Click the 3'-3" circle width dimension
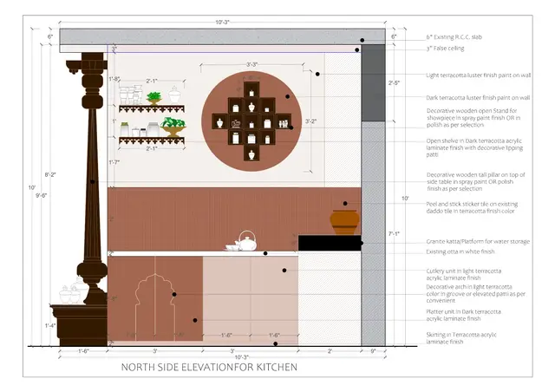This screenshot has width=555, height=392. [x=251, y=64]
